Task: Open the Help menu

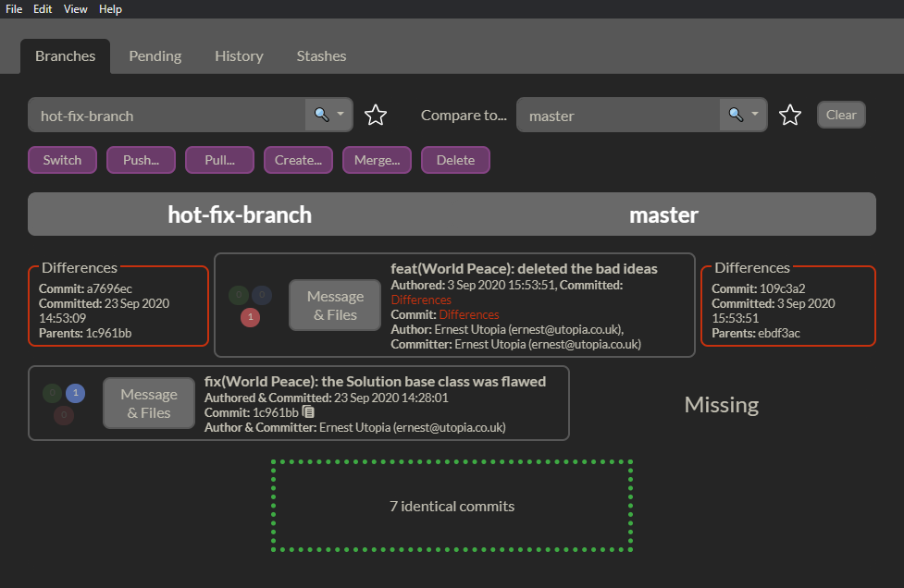Action: [x=110, y=9]
